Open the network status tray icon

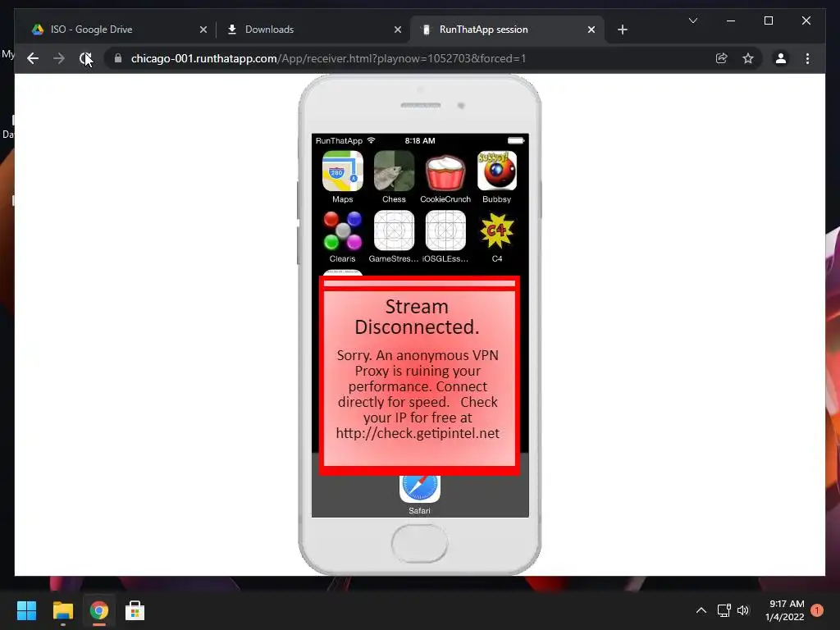(724, 610)
